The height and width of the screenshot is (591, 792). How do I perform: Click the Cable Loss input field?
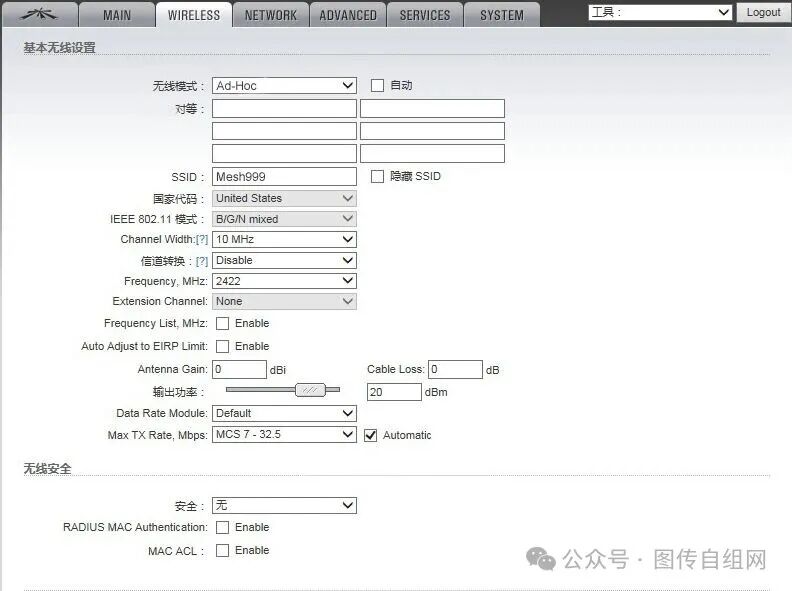456,369
